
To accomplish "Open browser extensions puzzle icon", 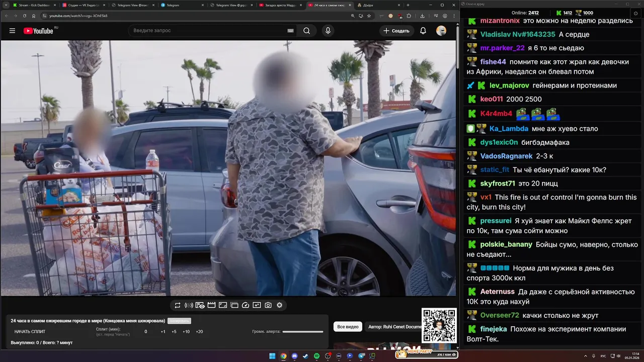I will tap(409, 16).
